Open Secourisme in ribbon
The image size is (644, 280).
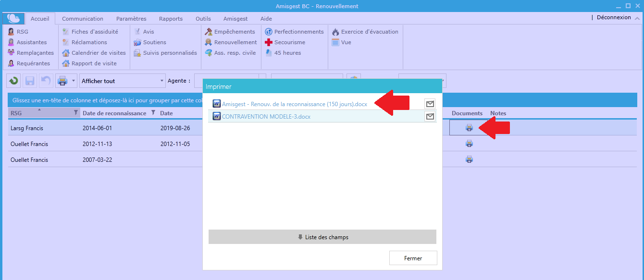click(285, 42)
